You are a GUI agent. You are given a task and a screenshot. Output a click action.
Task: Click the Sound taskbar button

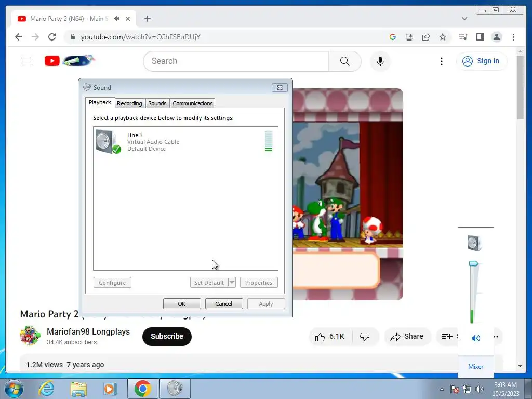pos(175,389)
